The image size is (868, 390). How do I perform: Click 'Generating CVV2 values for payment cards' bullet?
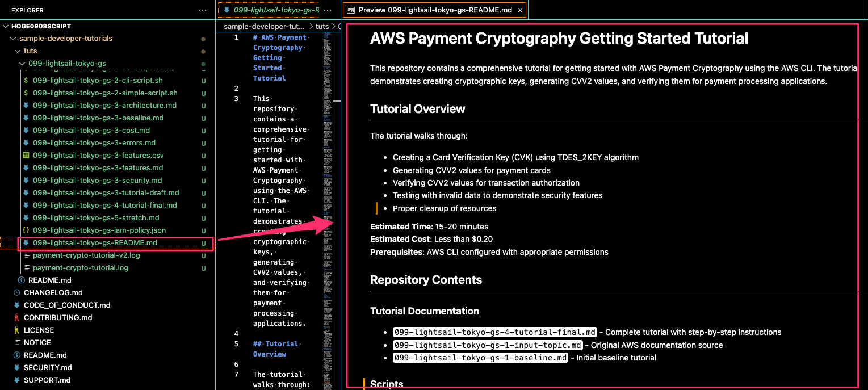point(472,170)
